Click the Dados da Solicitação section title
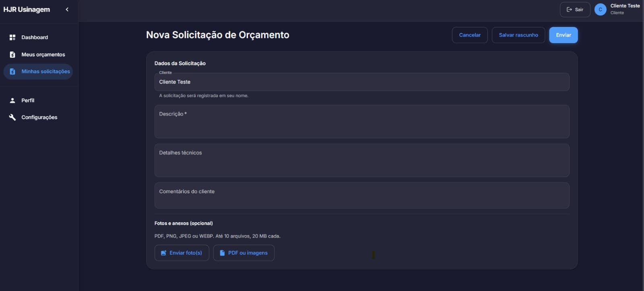 point(180,63)
